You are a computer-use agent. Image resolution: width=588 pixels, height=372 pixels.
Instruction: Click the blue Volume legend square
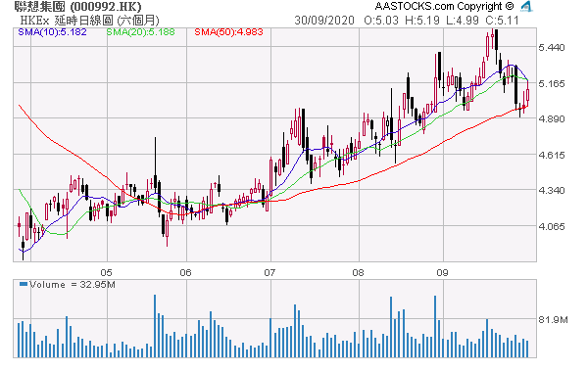24,284
